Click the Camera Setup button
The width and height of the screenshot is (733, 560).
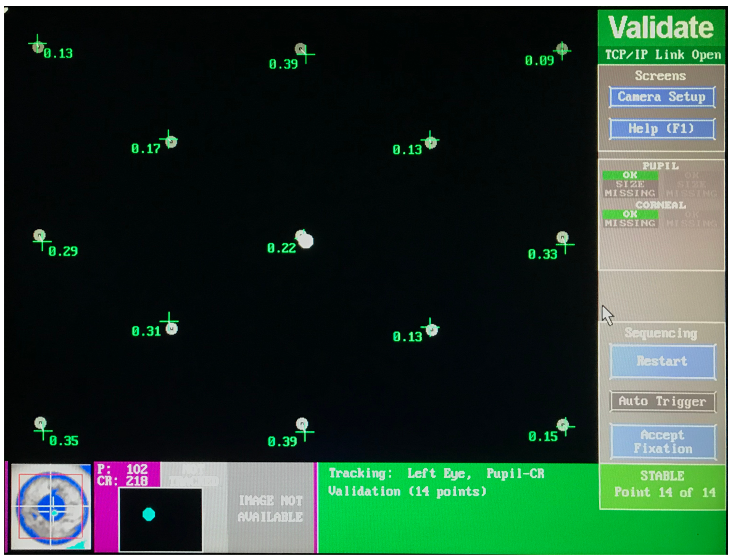tap(662, 97)
